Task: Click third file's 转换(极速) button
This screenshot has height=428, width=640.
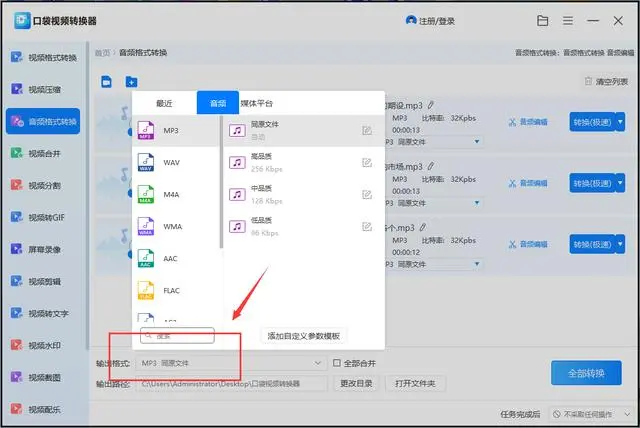Action: (x=592, y=244)
